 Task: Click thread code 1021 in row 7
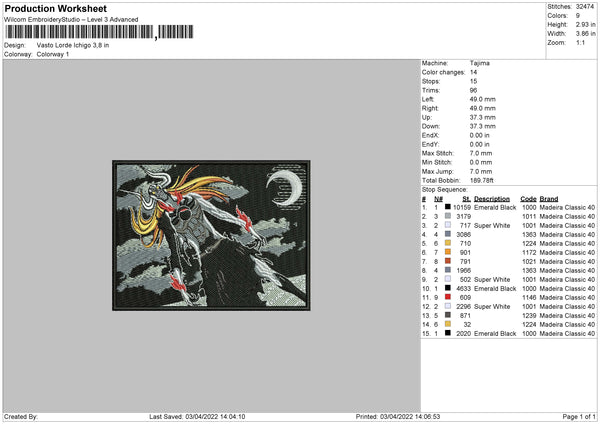(x=529, y=262)
